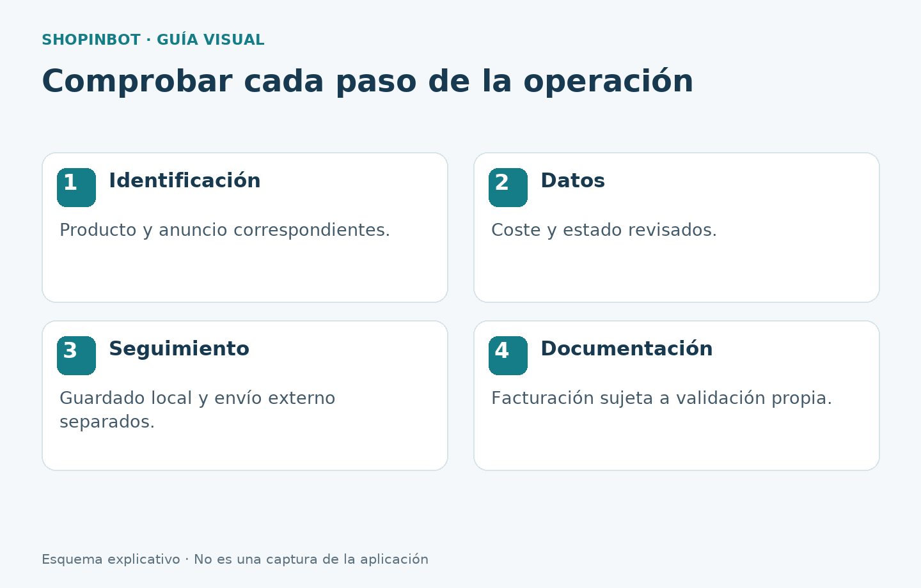The image size is (921, 588).
Task: Click the number 1 step badge
Action: click(x=76, y=187)
